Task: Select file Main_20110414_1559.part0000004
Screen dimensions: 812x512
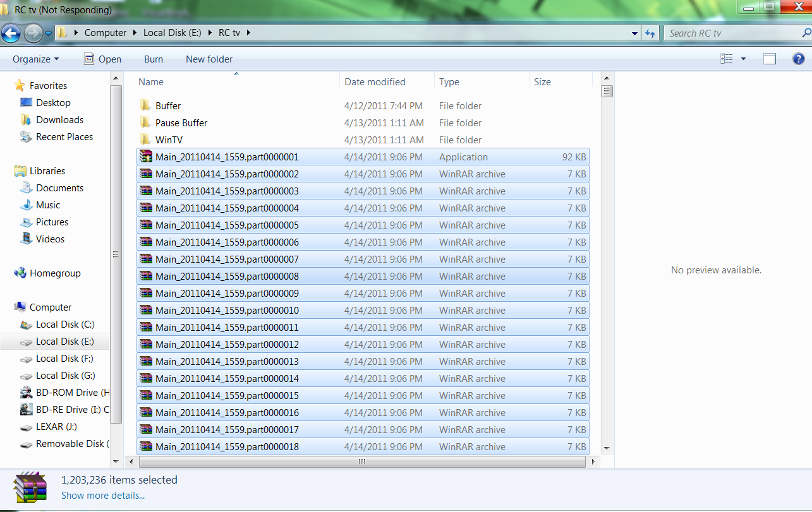Action: (x=363, y=208)
